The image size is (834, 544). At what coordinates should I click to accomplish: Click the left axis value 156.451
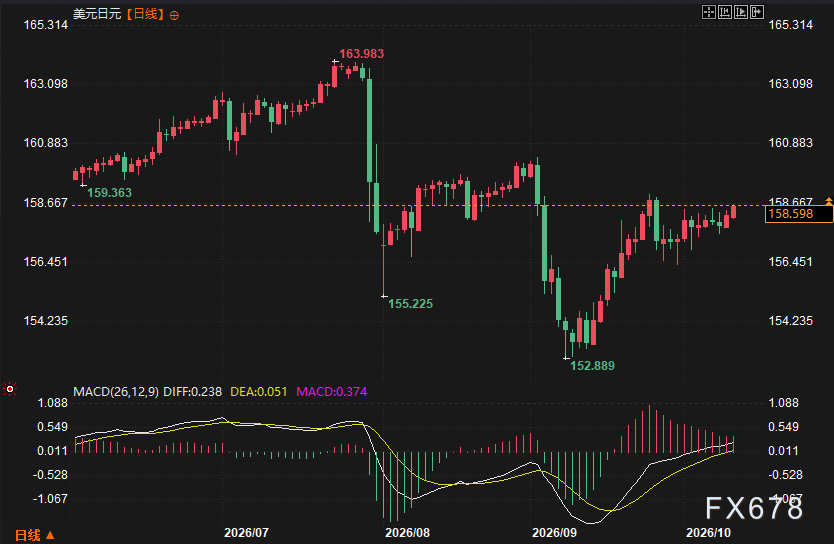46,262
